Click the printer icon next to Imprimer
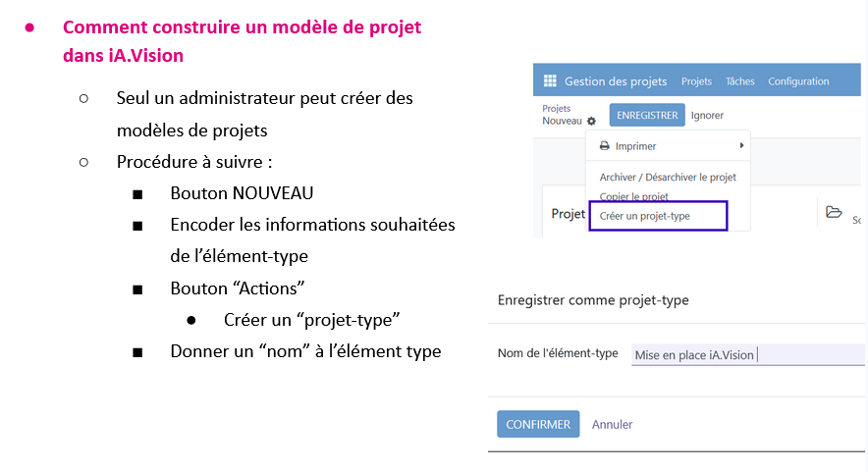This screenshot has width=868, height=472. click(605, 146)
